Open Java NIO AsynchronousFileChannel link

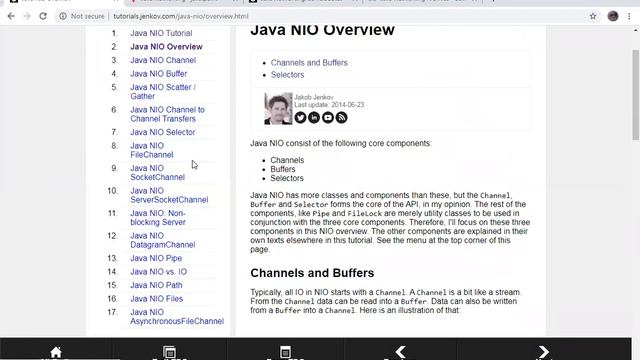pyautogui.click(x=177, y=316)
